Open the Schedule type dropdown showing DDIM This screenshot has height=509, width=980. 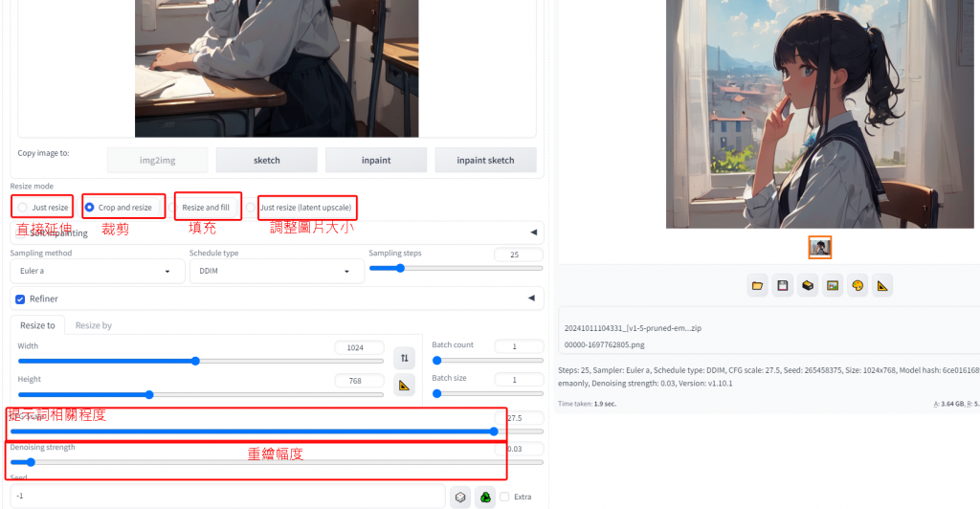(277, 271)
